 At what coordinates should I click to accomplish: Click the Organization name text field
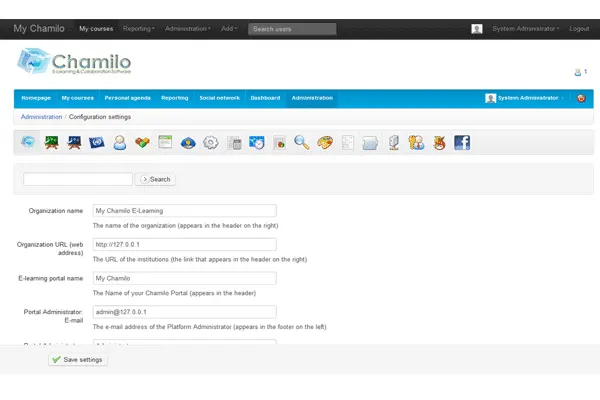183,211
